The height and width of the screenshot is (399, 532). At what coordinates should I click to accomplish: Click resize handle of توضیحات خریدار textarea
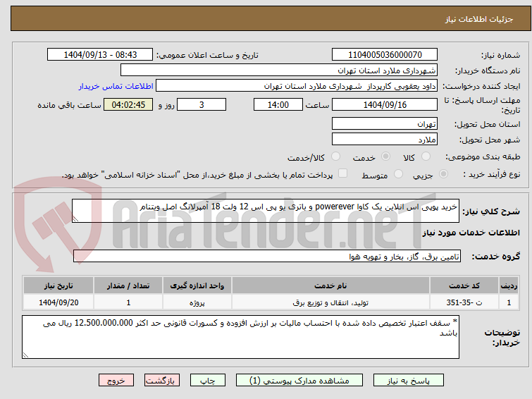click(x=26, y=355)
